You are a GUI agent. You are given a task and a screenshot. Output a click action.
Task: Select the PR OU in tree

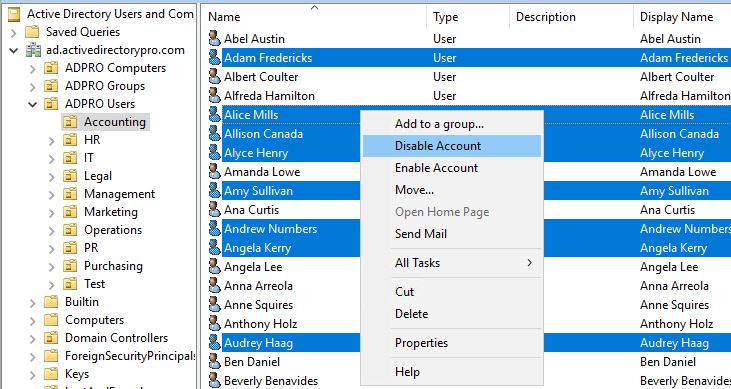91,248
